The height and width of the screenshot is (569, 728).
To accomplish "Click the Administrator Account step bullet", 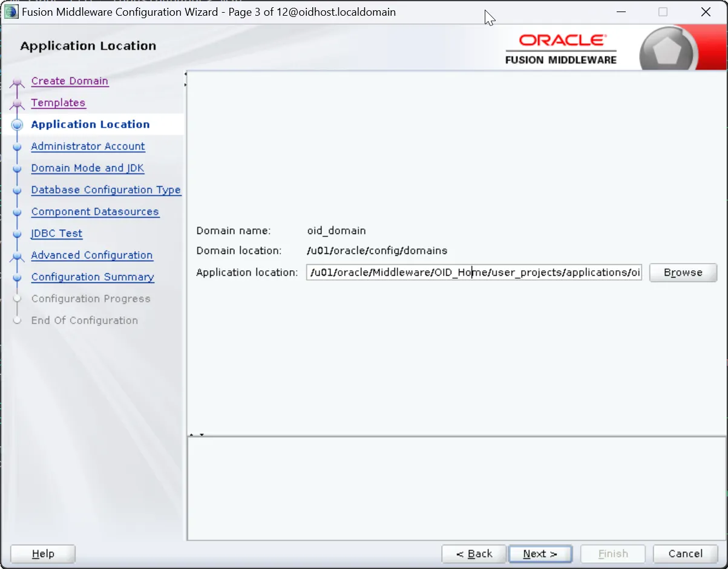I will point(17,148).
